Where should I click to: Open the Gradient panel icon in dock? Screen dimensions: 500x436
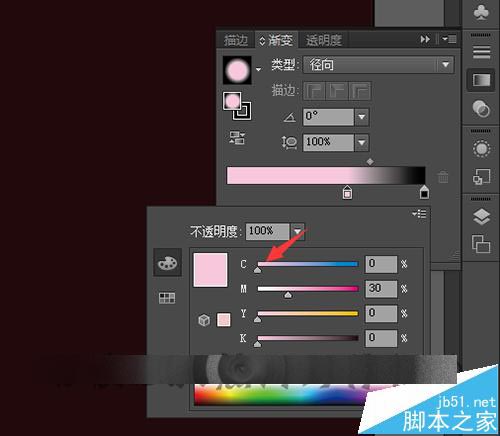(x=481, y=80)
